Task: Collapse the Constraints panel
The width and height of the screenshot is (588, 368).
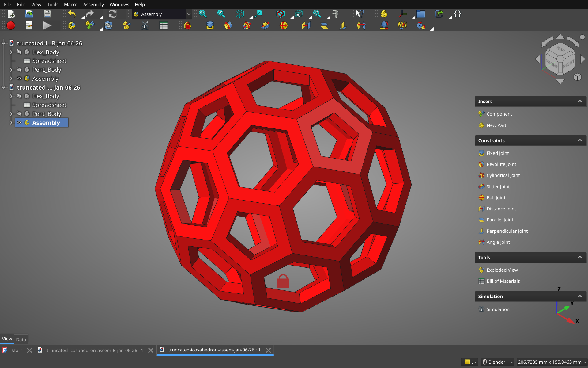Action: pyautogui.click(x=580, y=140)
